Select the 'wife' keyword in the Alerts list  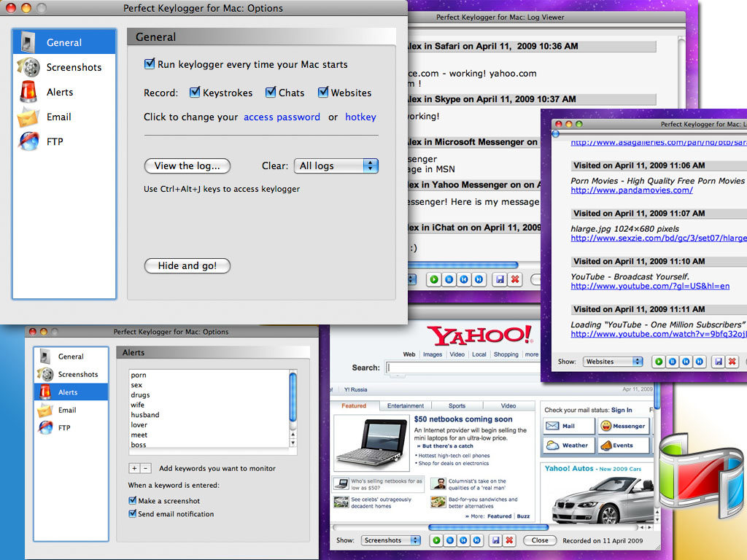pos(138,405)
